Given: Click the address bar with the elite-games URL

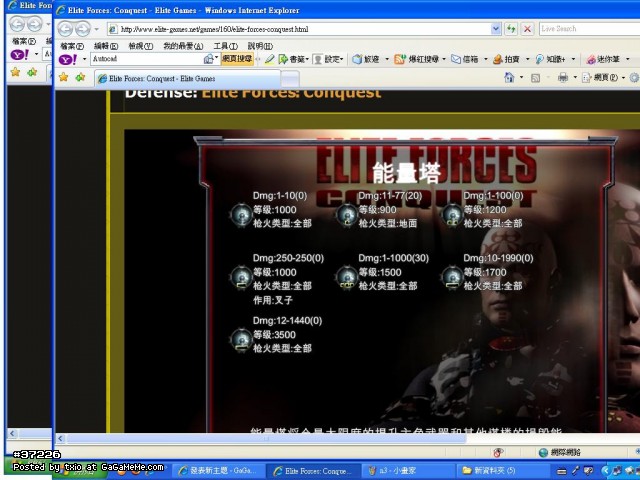Looking at the screenshot, I should tap(299, 29).
